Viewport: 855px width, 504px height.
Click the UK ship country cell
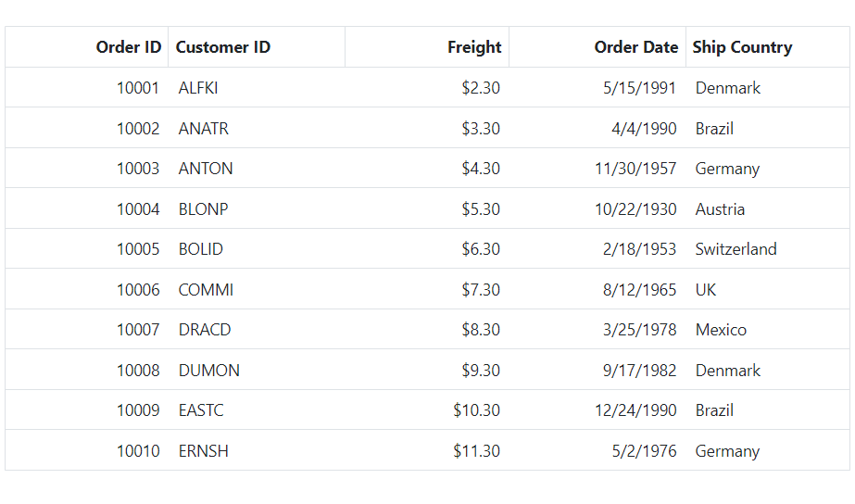click(x=767, y=290)
